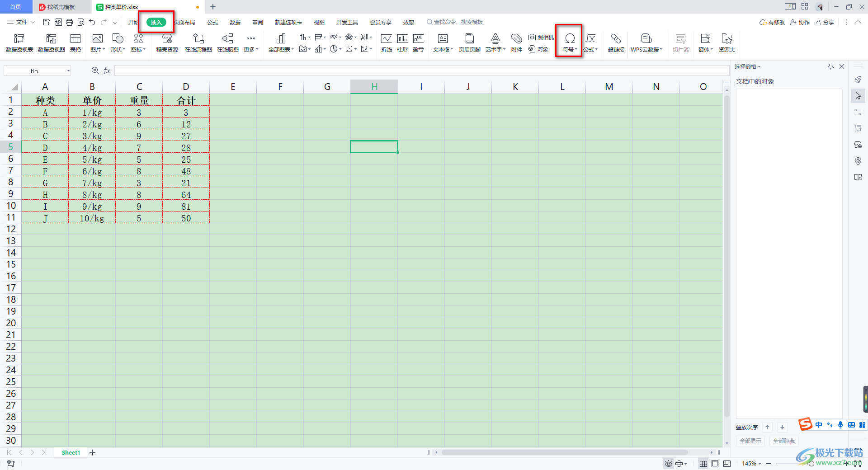This screenshot has height=470, width=868.
Task: Move object down in stacking order
Action: [x=782, y=427]
